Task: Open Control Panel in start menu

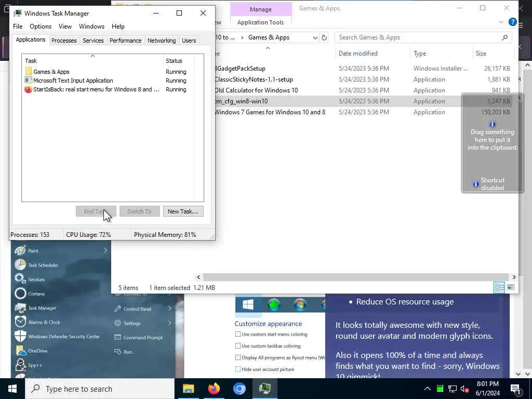Action: click(137, 309)
